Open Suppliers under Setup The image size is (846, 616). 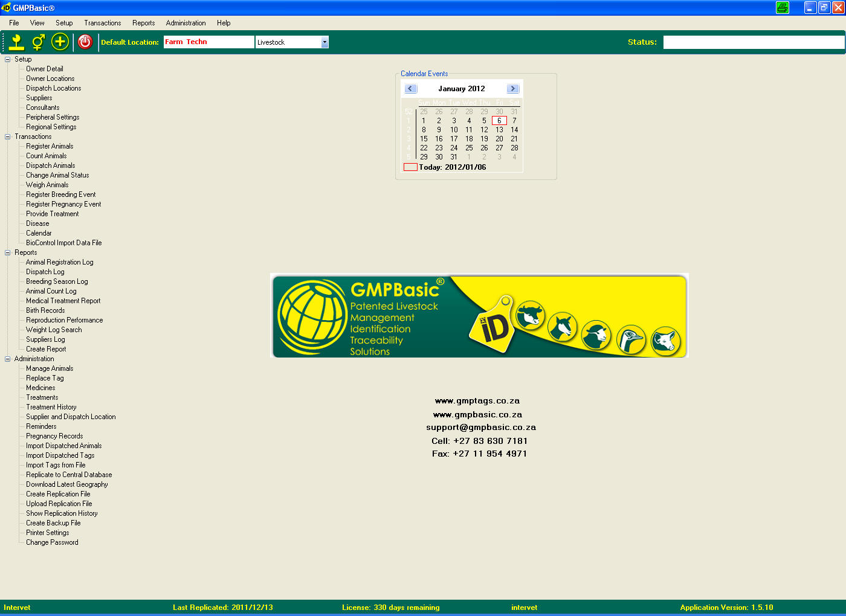tap(39, 98)
